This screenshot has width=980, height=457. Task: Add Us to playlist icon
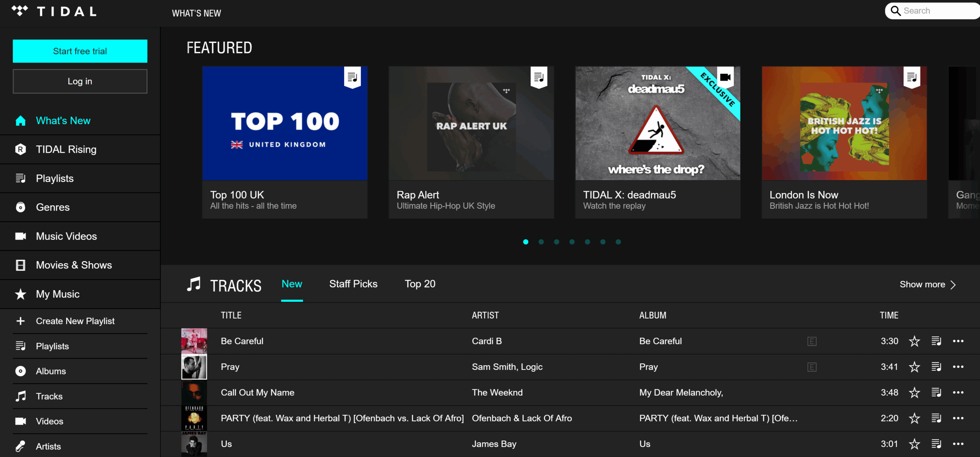coord(936,444)
